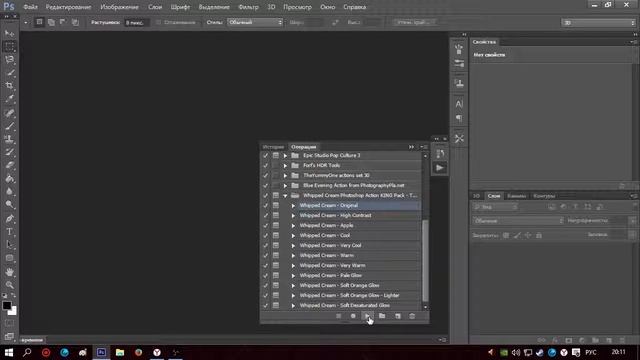Create new action set folder

pos(382,316)
